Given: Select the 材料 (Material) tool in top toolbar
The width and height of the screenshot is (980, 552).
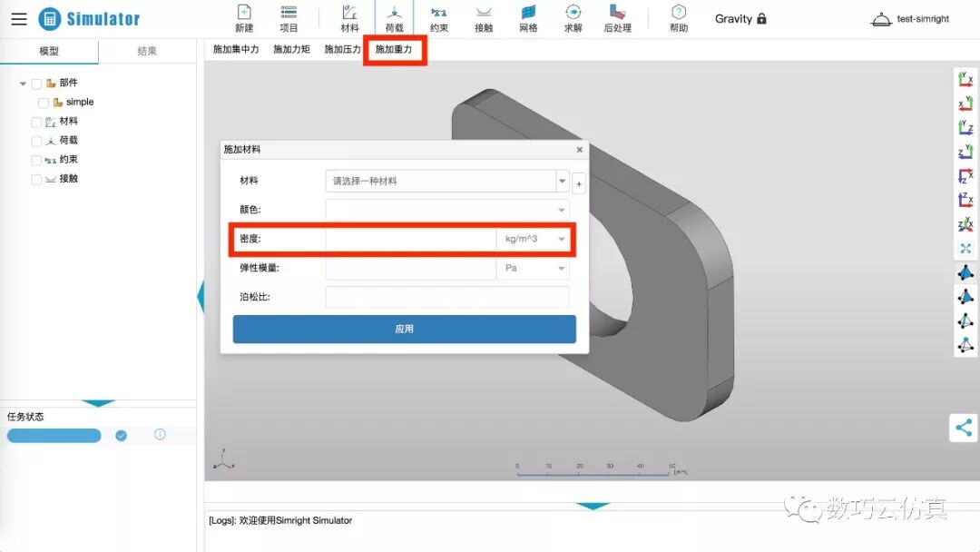Looking at the screenshot, I should click(x=350, y=18).
